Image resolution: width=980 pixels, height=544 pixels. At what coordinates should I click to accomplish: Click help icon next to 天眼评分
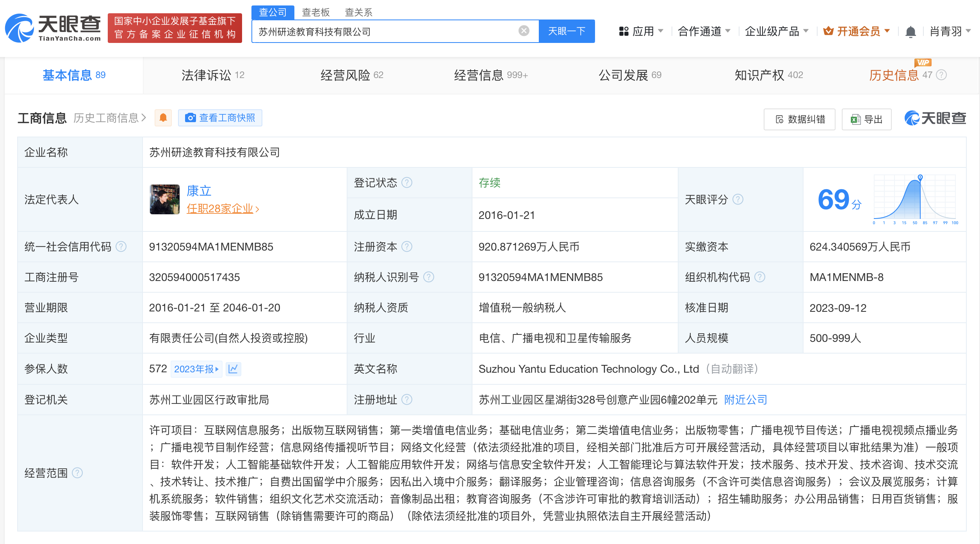pyautogui.click(x=738, y=199)
